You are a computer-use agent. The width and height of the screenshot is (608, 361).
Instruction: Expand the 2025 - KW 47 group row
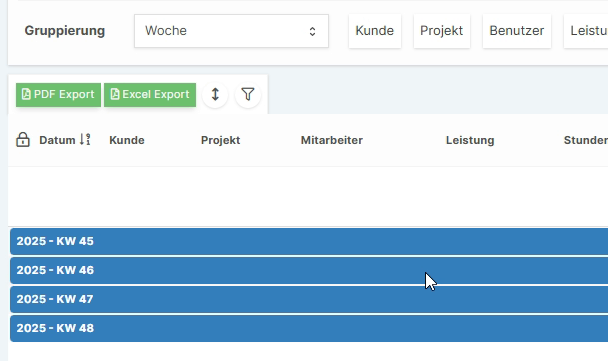click(x=309, y=299)
